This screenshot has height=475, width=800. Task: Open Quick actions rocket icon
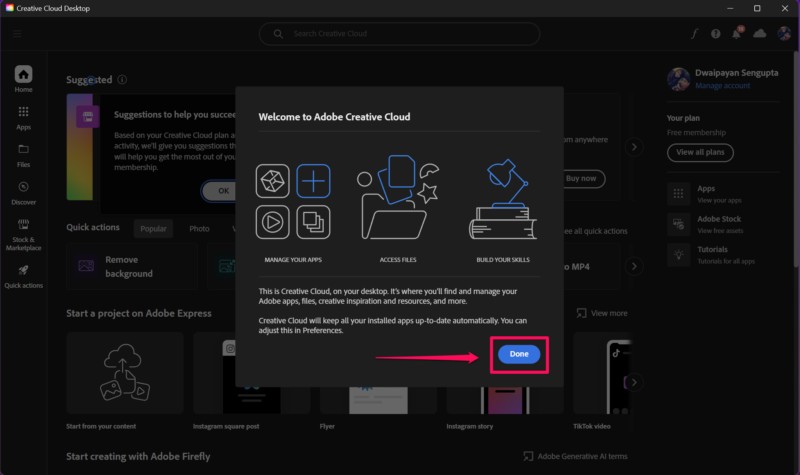tap(23, 275)
